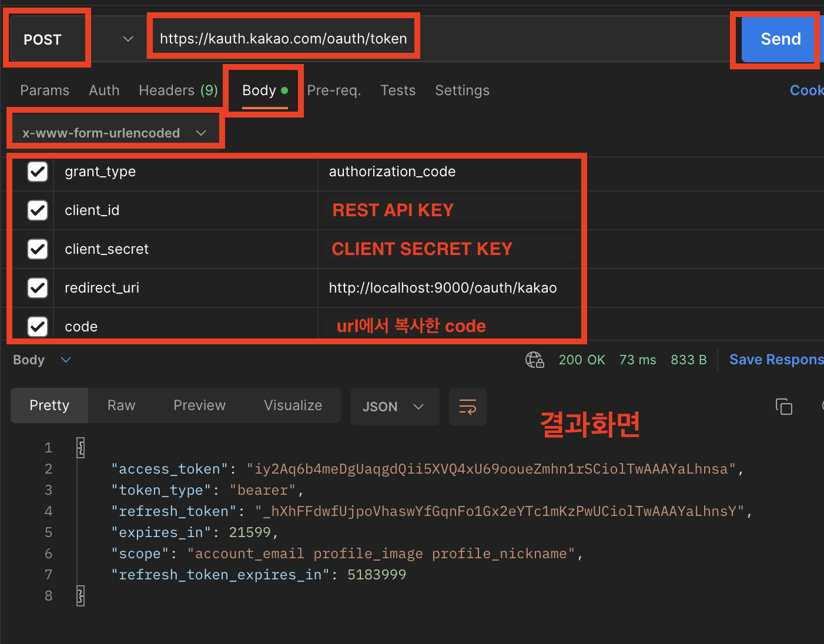Click the refresh_token_expires_in value 5183999

coord(377,575)
